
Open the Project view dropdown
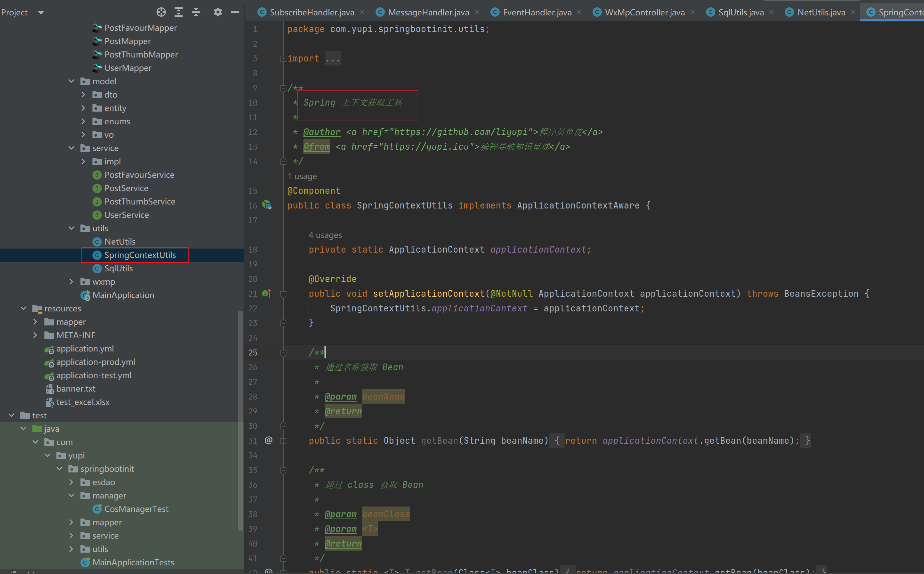[x=41, y=12]
